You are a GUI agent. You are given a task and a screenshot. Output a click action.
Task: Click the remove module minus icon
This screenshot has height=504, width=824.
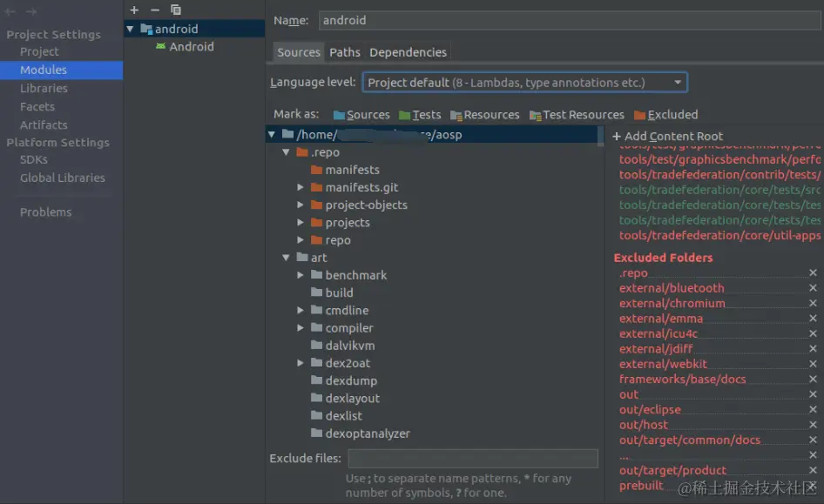coord(154,10)
